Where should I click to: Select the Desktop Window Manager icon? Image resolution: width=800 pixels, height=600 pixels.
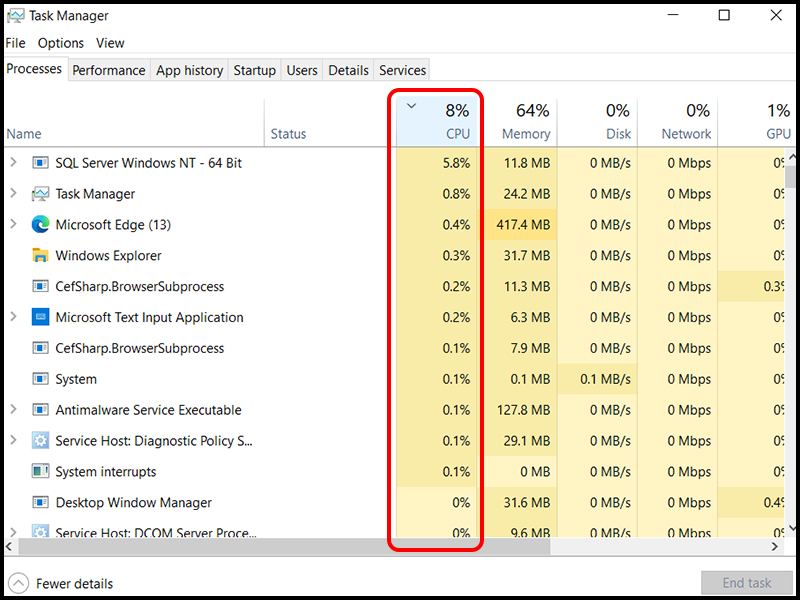41,502
